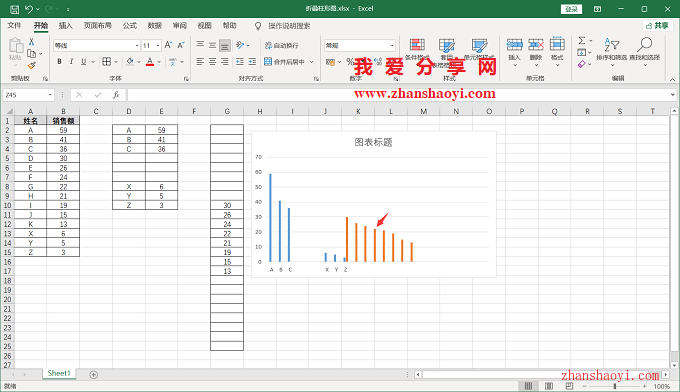Click the Wrap Text button
Image resolution: width=680 pixels, height=392 pixels.
pos(281,45)
